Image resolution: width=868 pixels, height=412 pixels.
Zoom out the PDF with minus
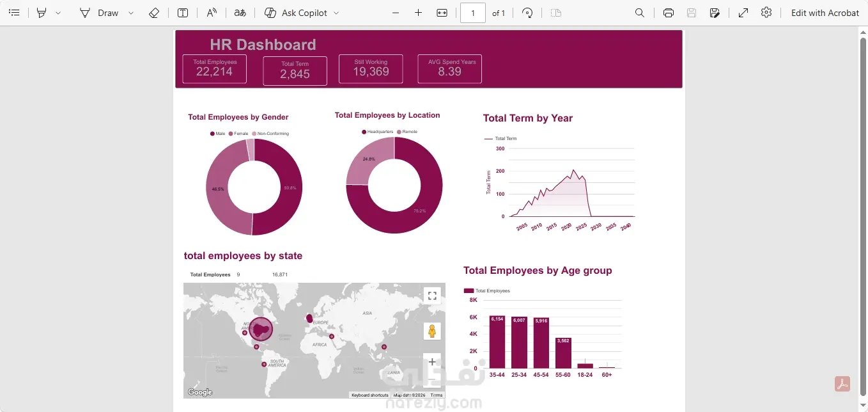(x=396, y=13)
